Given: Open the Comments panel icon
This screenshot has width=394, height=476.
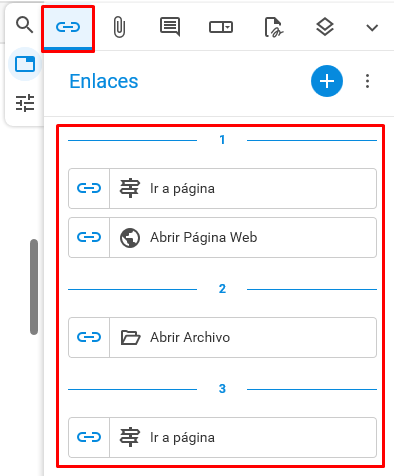Looking at the screenshot, I should tap(170, 27).
